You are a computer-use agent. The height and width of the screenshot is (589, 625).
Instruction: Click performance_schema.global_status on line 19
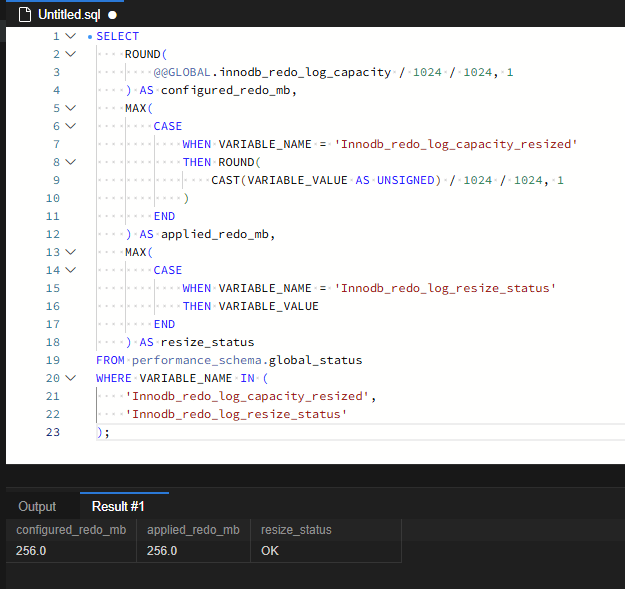[247, 360]
